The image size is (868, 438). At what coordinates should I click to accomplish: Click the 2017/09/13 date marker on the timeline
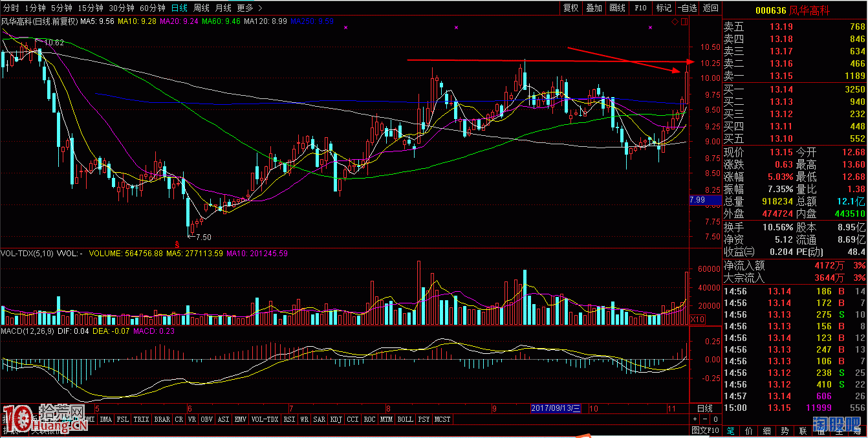[x=557, y=408]
